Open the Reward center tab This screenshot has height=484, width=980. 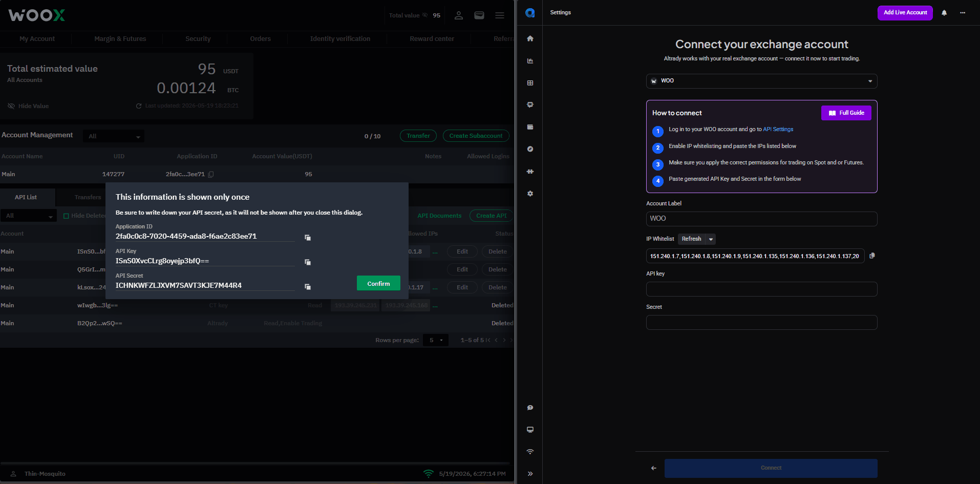(x=432, y=39)
